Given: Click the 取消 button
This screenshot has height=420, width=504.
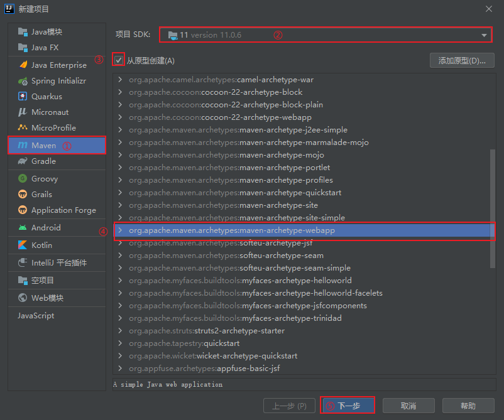Looking at the screenshot, I should (x=408, y=406).
